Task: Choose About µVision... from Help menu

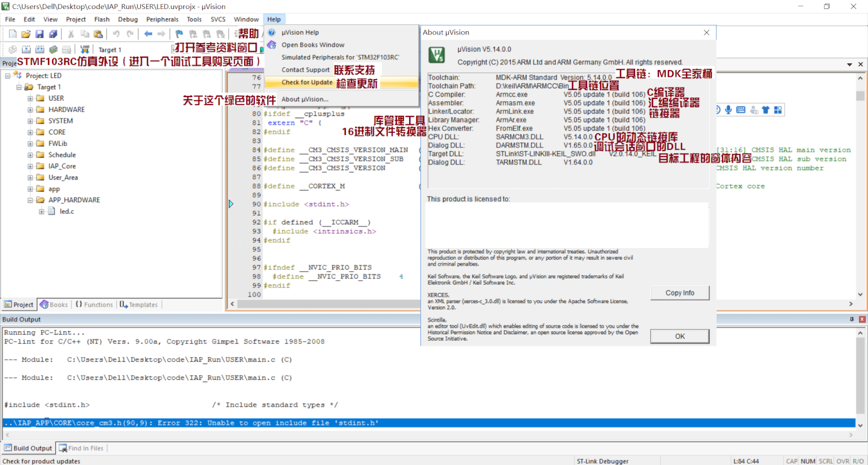Action: (341, 99)
